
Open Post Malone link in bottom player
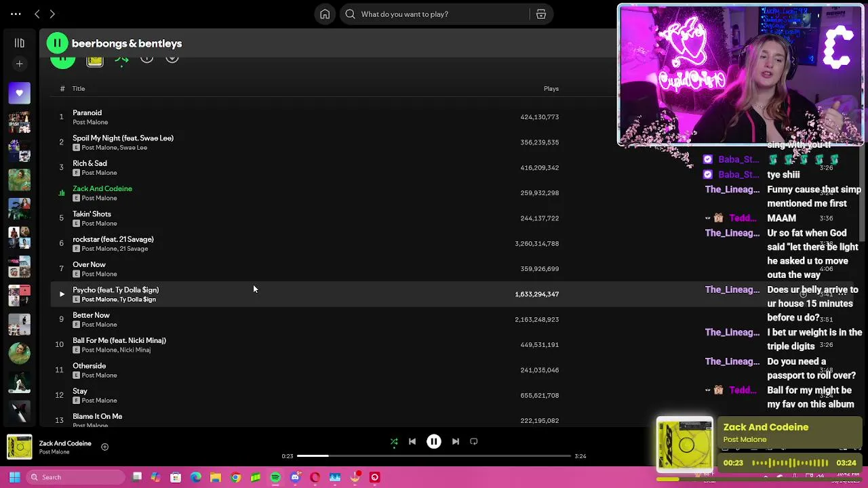54,452
